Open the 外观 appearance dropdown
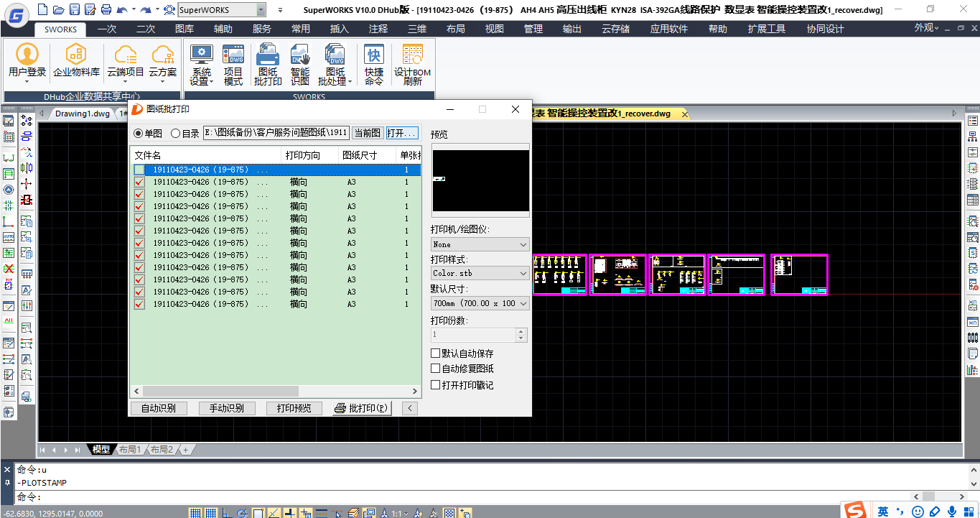Image resolution: width=980 pixels, height=518 pixels. 926,28
